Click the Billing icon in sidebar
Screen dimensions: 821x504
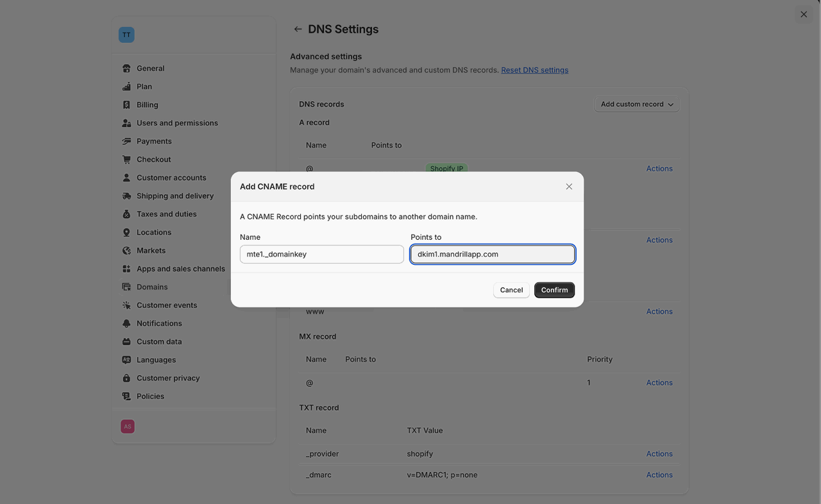(x=126, y=105)
